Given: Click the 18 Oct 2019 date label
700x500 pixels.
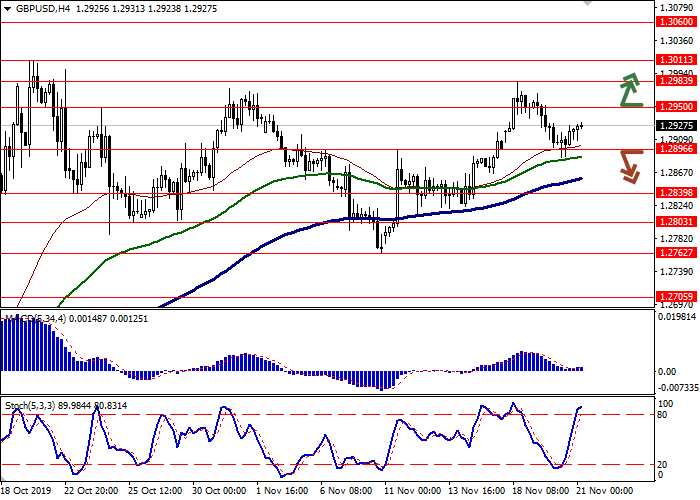Looking at the screenshot, I should [x=25, y=491].
